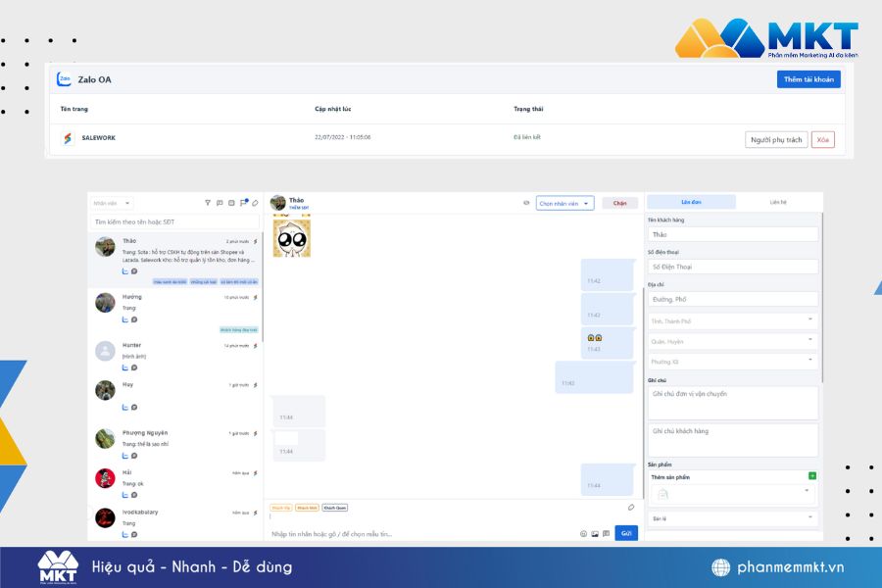Click the flag icon with blue dot

click(x=244, y=203)
